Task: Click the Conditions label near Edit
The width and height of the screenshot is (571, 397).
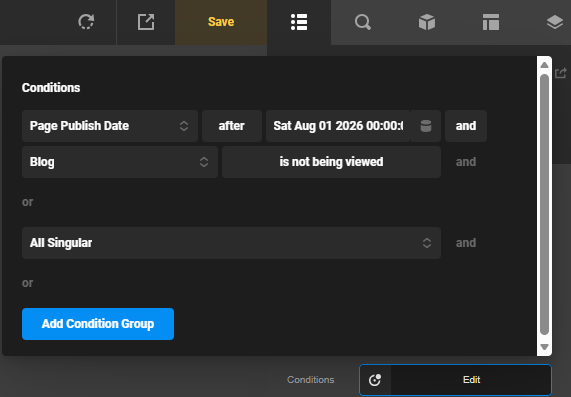Action: [311, 380]
